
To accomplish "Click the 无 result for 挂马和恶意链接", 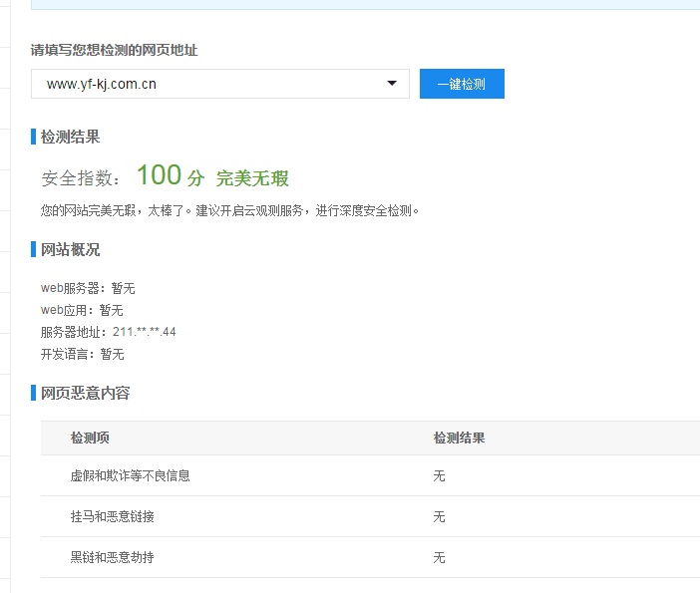I will click(439, 516).
